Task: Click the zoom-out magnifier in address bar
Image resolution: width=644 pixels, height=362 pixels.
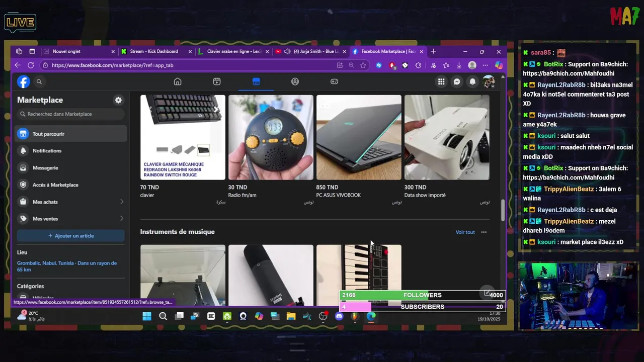Action: click(351, 65)
